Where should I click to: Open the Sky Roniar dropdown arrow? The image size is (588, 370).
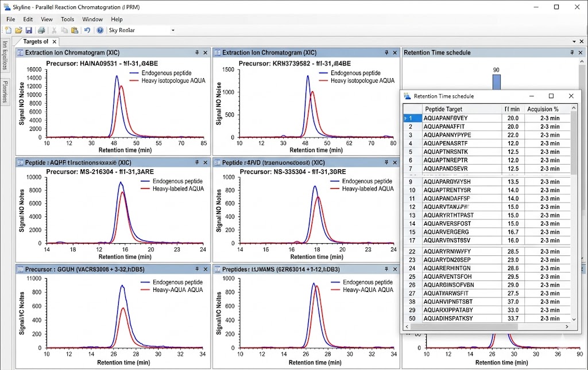coord(173,30)
